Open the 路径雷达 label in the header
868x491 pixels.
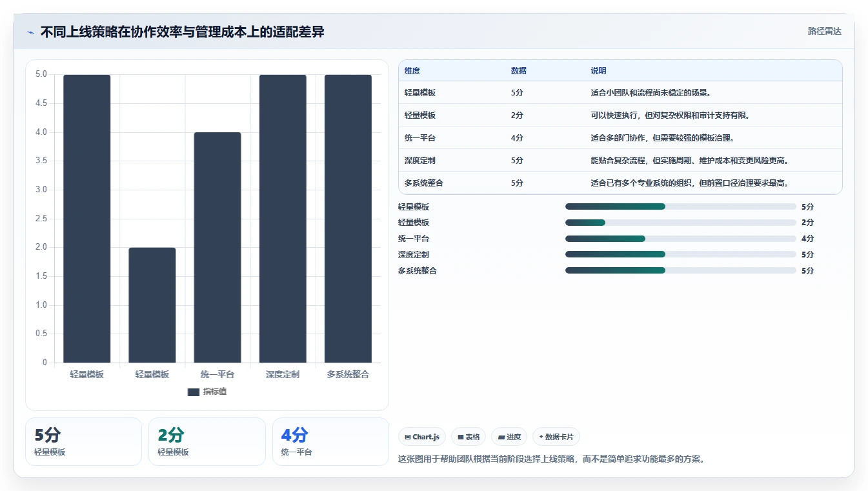click(825, 31)
